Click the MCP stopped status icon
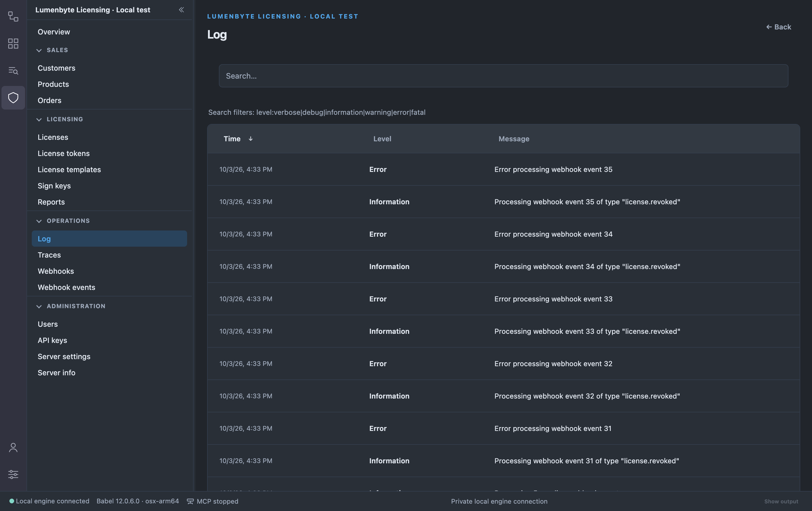 pyautogui.click(x=190, y=501)
